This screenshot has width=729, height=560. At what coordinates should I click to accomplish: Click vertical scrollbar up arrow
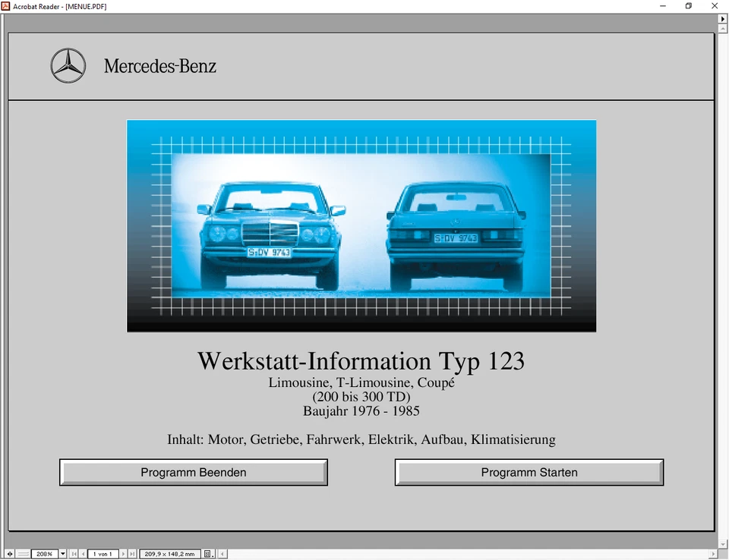tap(722, 29)
